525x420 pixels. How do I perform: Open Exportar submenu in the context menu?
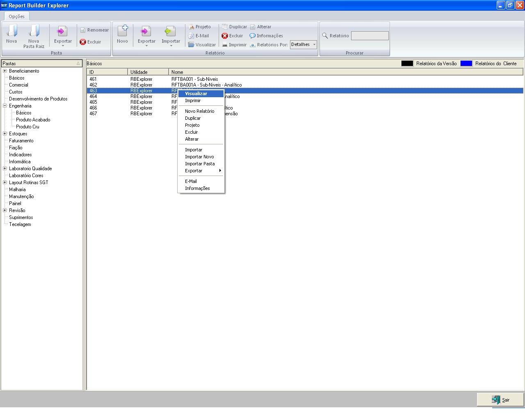[x=201, y=171]
